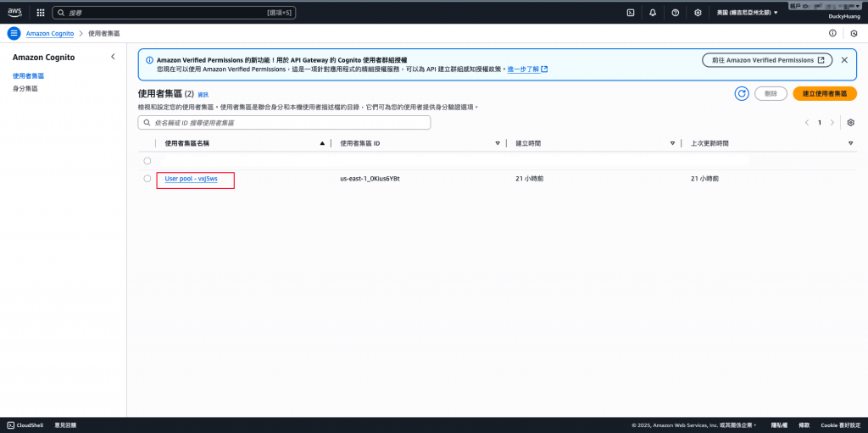Click 前往 Amazon Verified Permissions button
Screen dimensions: 868x433
[767, 60]
